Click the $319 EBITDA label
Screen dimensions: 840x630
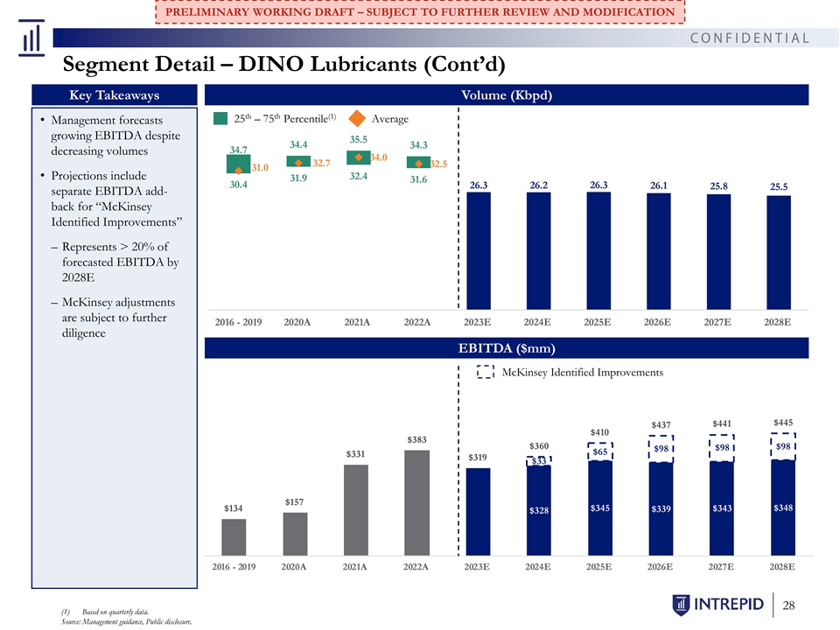(478, 457)
